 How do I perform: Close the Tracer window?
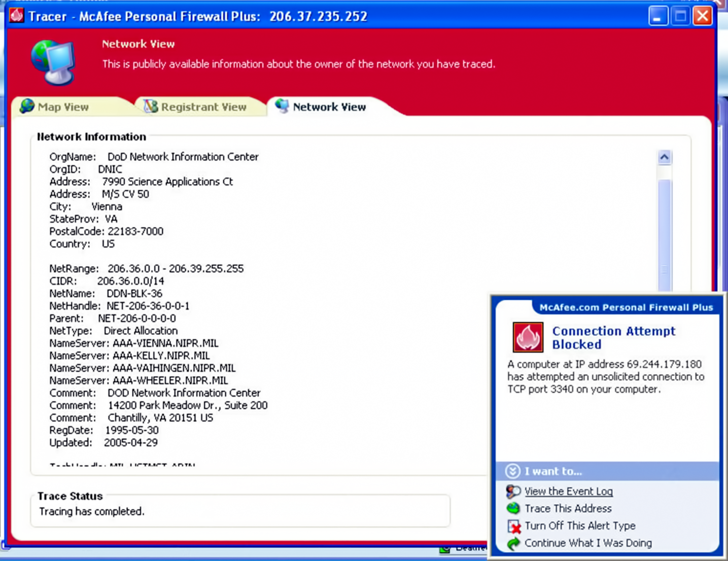(x=703, y=16)
